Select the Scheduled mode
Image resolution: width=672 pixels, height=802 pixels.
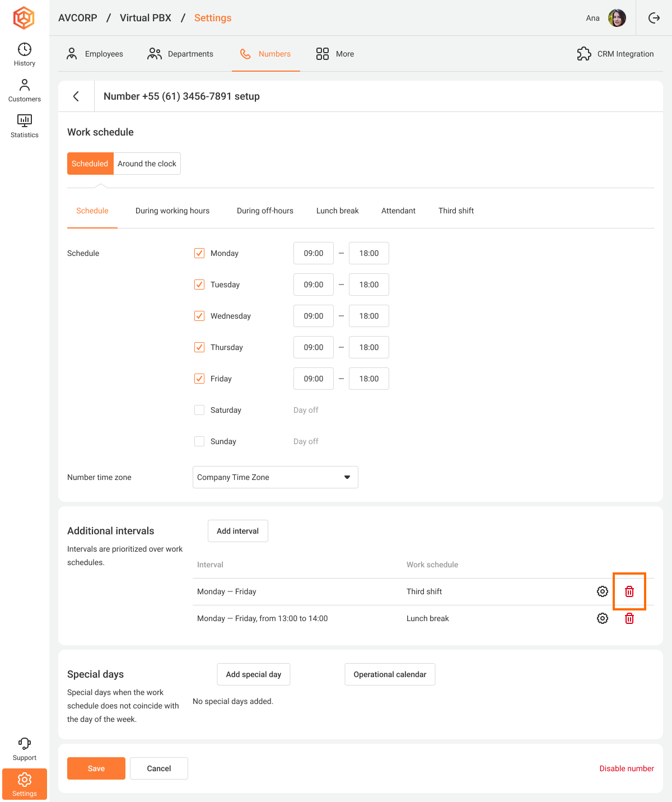pos(90,164)
